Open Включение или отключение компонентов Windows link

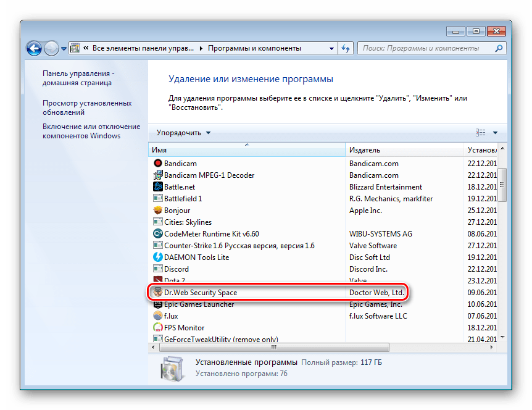91,131
